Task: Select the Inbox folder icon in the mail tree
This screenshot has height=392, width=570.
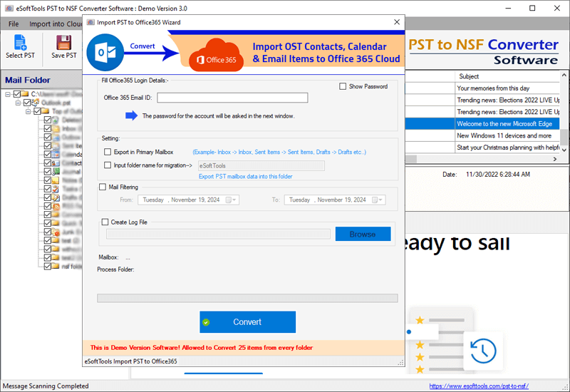Action: (56, 128)
